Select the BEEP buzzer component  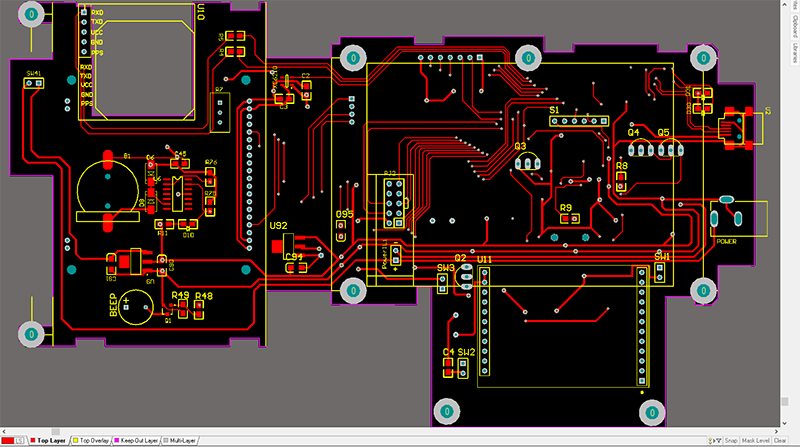pyautogui.click(x=135, y=306)
